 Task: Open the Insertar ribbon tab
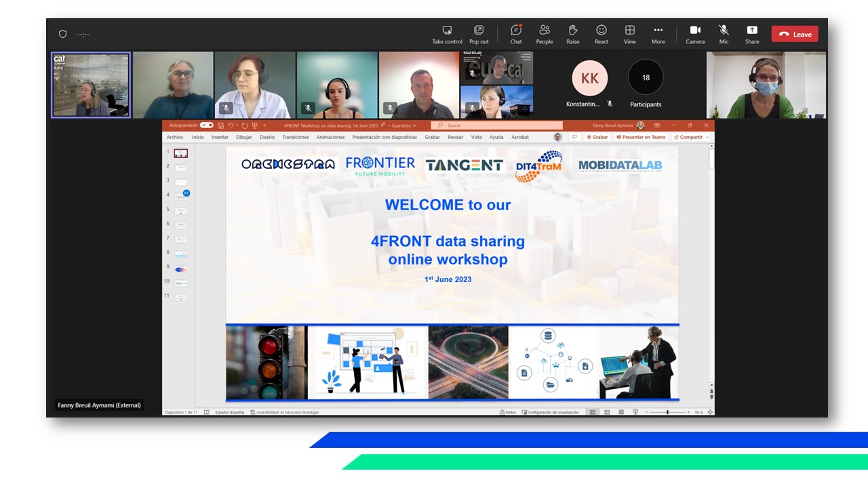point(220,137)
